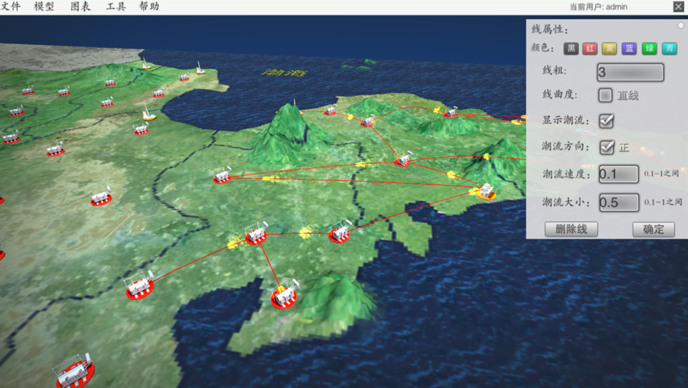This screenshot has width=688, height=388.
Task: Select the small circle icon at the top-right of the panel
Action: point(681,26)
